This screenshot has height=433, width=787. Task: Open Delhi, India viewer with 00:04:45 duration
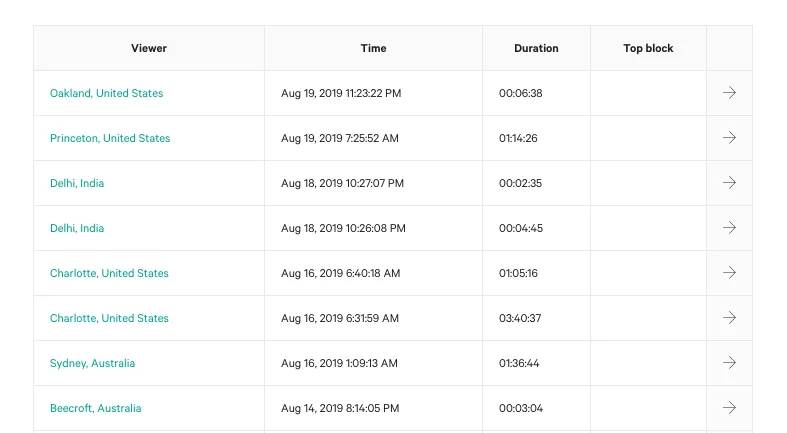click(x=77, y=228)
